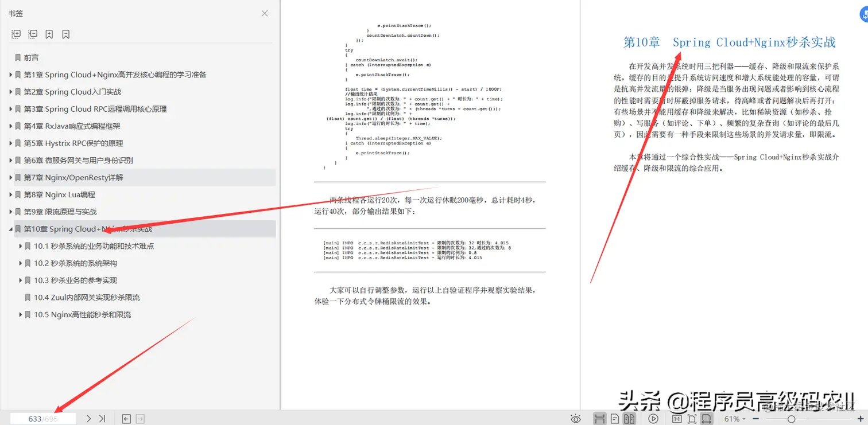868x425 pixels.
Task: Toggle the two-page facing view
Action: click(629, 419)
